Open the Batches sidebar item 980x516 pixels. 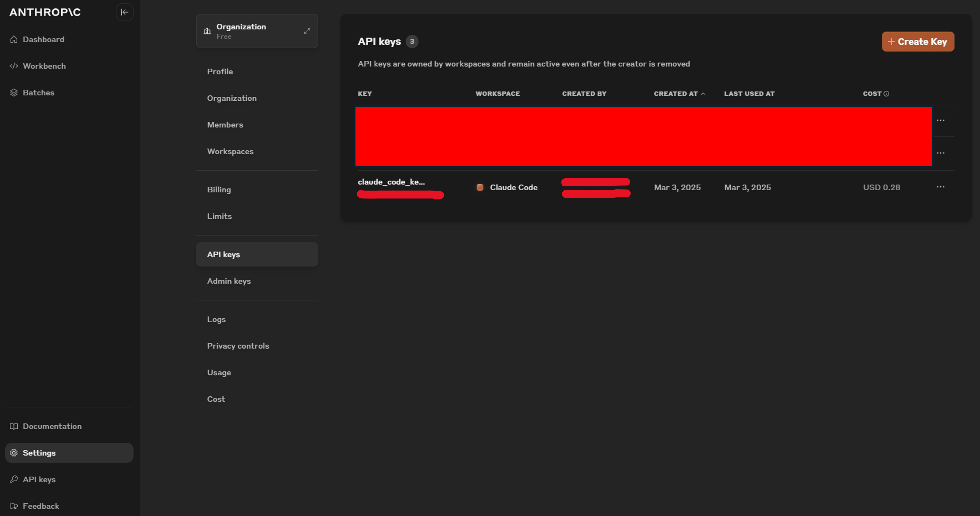pos(38,93)
